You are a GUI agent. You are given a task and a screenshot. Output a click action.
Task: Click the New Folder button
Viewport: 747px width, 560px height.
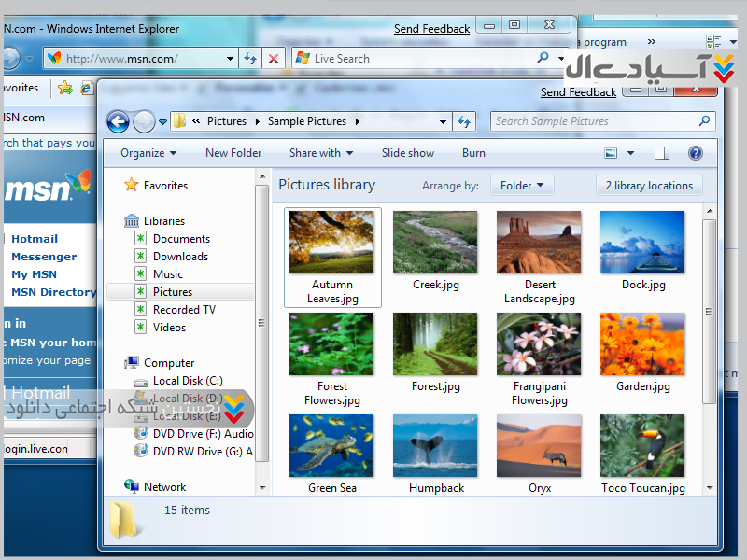click(233, 153)
